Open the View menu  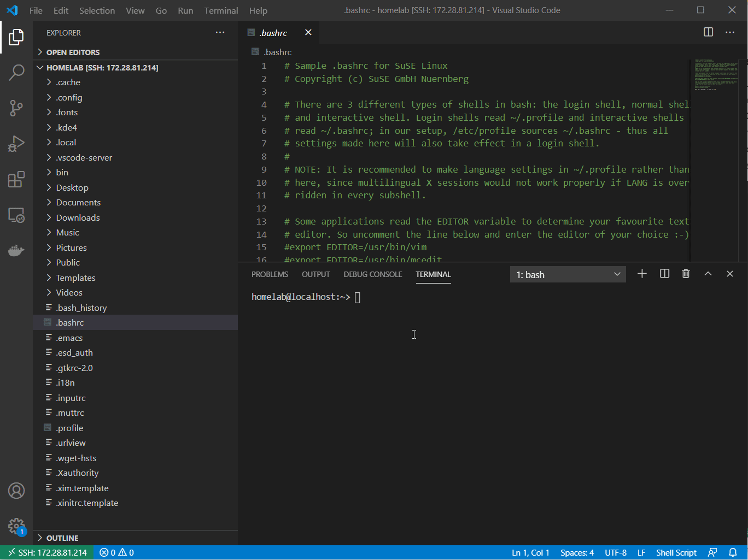pyautogui.click(x=135, y=10)
